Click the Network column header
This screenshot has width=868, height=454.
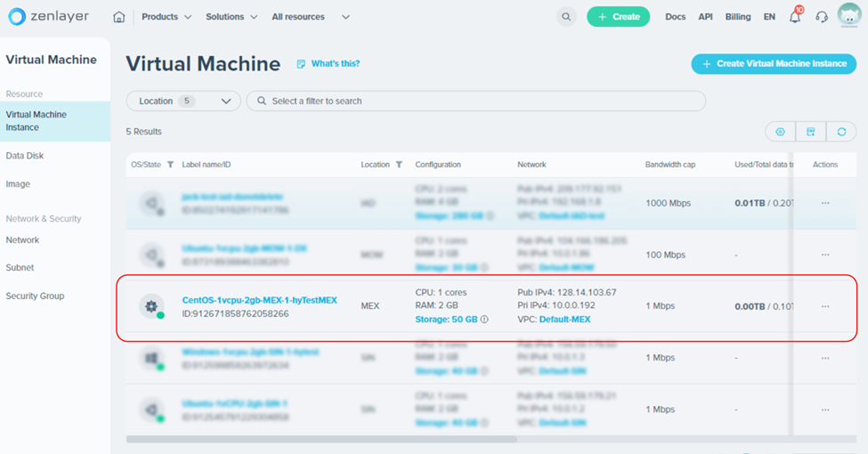pos(531,165)
